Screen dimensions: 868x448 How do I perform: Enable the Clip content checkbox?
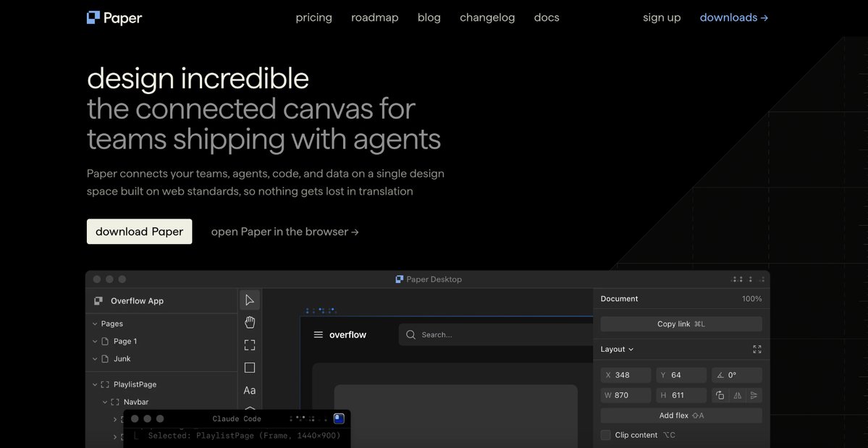click(604, 434)
